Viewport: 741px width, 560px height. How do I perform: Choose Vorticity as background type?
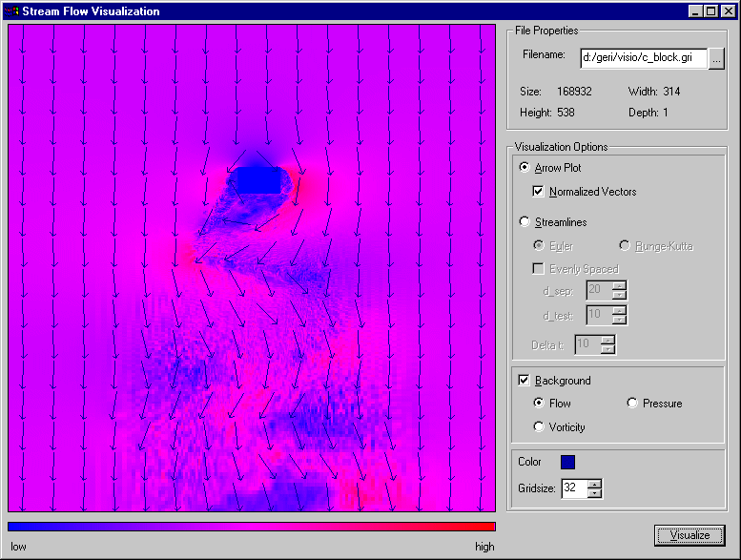pos(540,427)
